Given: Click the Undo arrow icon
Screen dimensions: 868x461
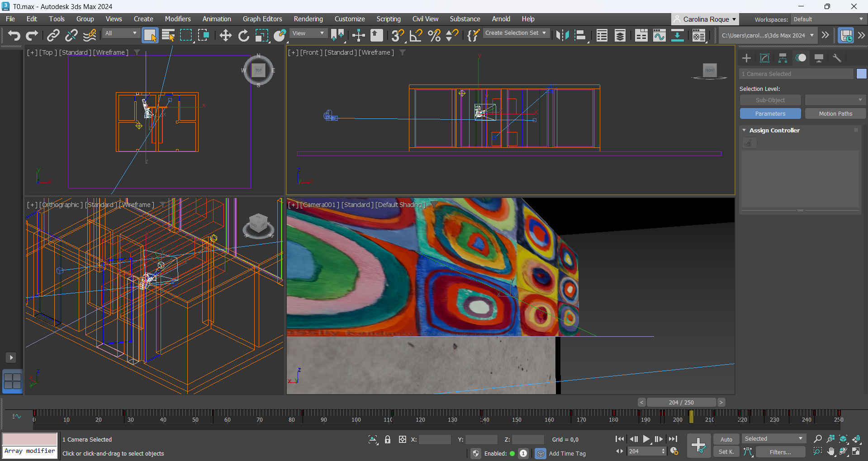Looking at the screenshot, I should coord(14,35).
